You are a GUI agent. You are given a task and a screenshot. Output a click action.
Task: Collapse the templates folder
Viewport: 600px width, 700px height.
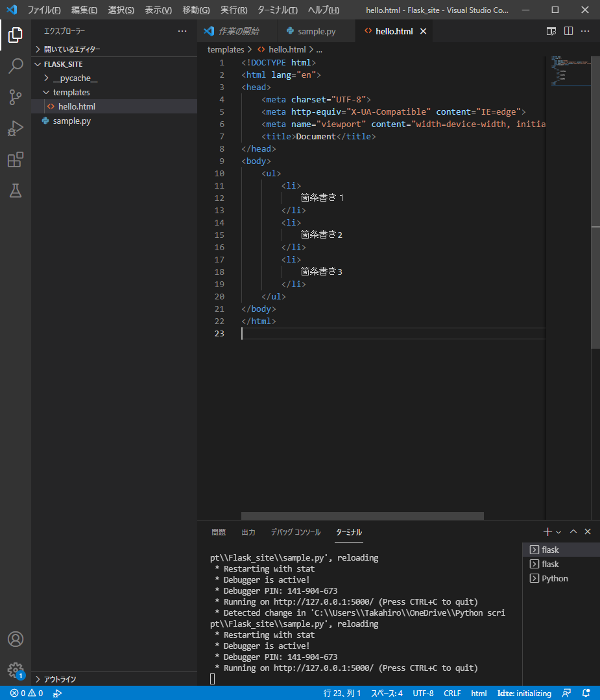pyautogui.click(x=71, y=93)
